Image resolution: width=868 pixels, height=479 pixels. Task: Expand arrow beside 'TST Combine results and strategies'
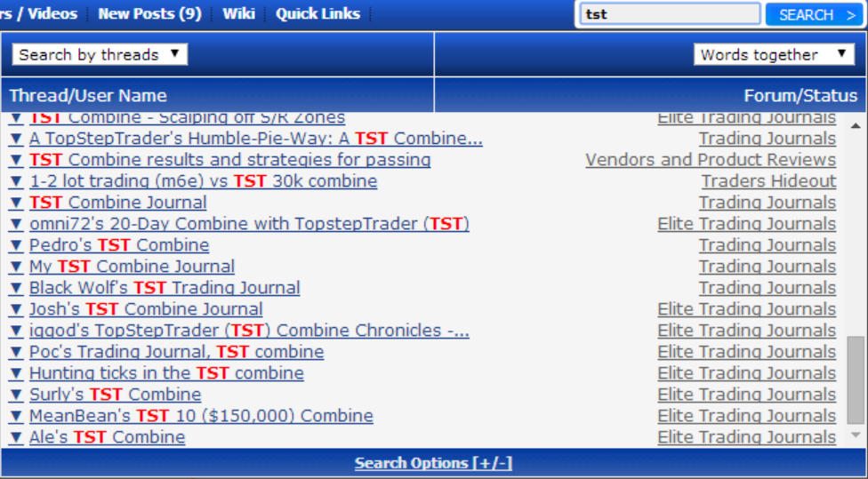pyautogui.click(x=15, y=160)
